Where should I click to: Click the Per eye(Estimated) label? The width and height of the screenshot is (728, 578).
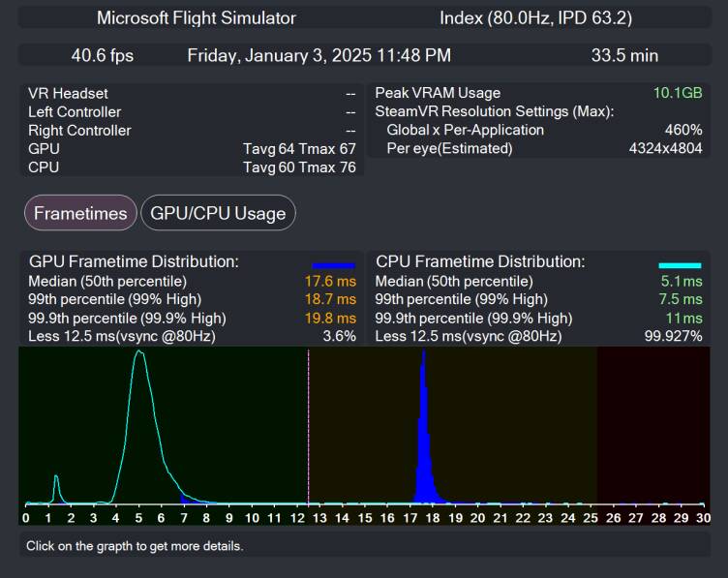point(449,148)
